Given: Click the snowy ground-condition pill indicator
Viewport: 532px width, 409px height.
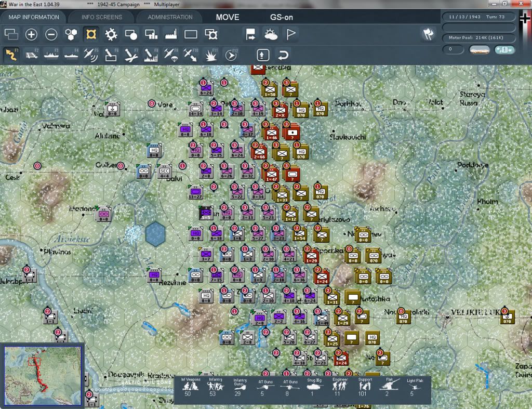Looking at the screenshot, I should (480, 49).
